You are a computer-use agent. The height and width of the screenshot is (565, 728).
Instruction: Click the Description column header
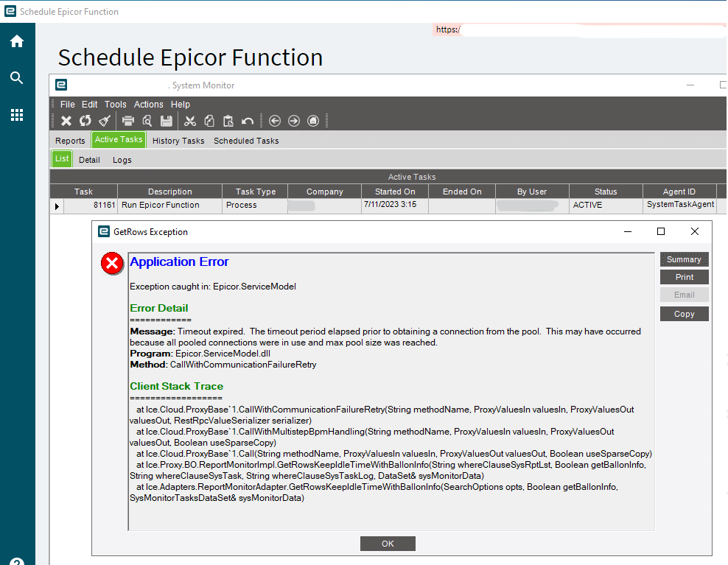tap(170, 192)
